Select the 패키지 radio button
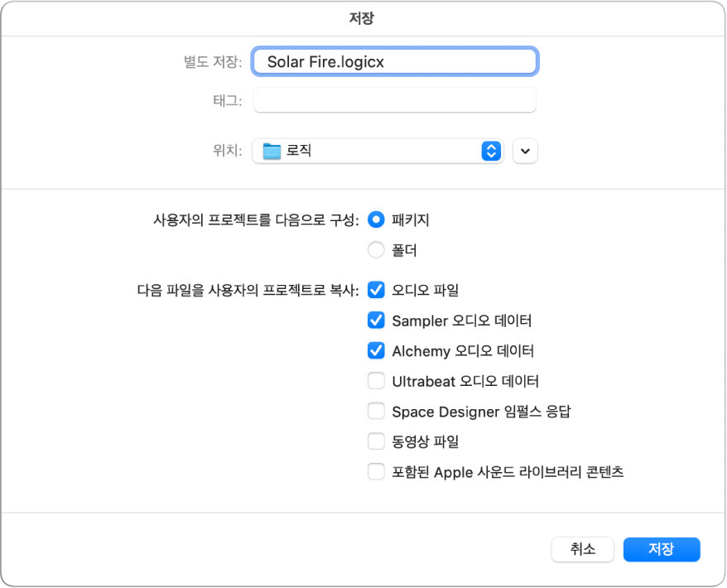 pos(376,220)
